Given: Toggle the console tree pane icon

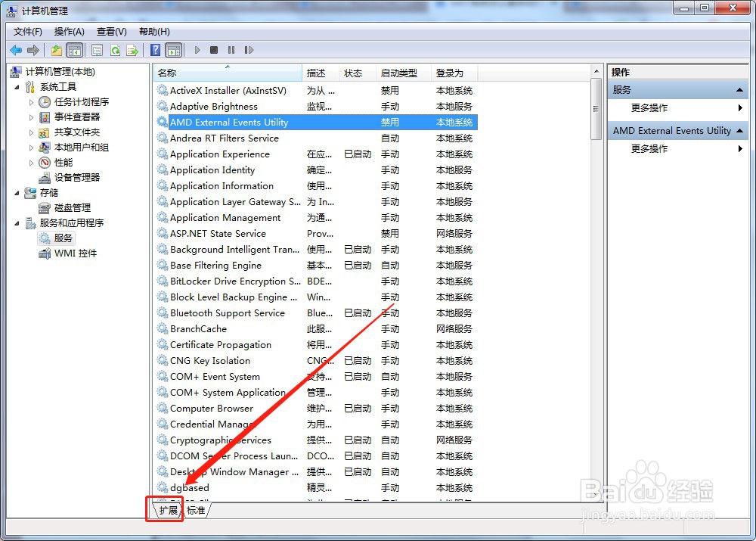Looking at the screenshot, I should tap(75, 50).
